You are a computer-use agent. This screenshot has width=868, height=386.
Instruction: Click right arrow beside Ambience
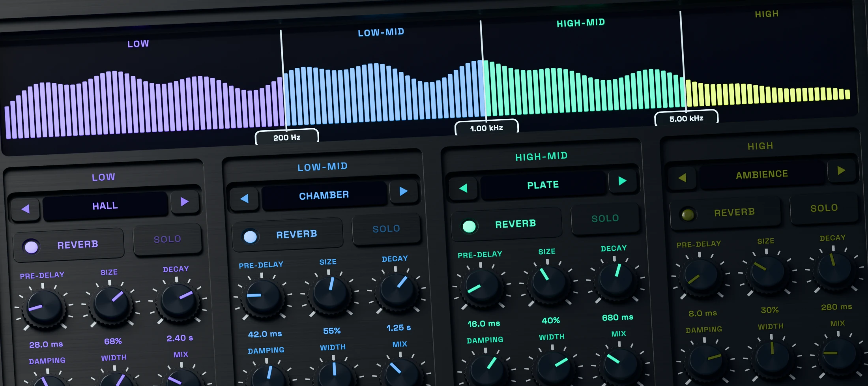841,171
